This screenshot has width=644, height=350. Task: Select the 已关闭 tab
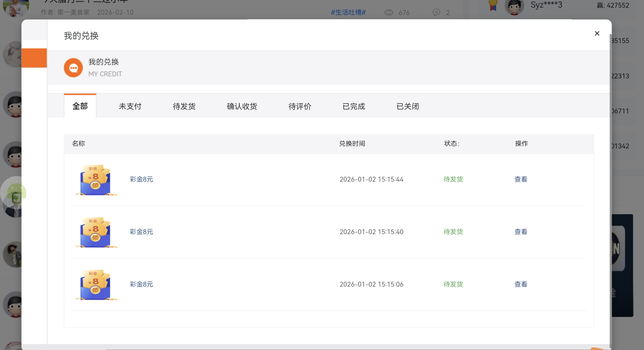point(407,106)
